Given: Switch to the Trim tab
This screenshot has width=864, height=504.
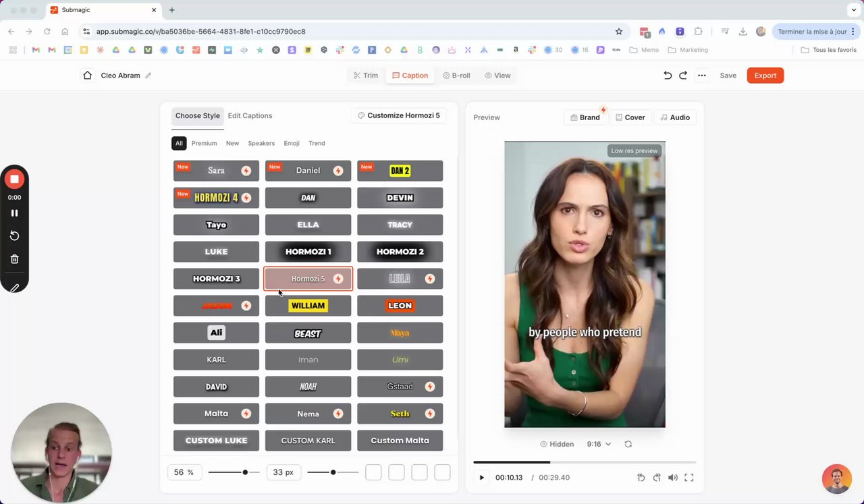Looking at the screenshot, I should pyautogui.click(x=366, y=76).
